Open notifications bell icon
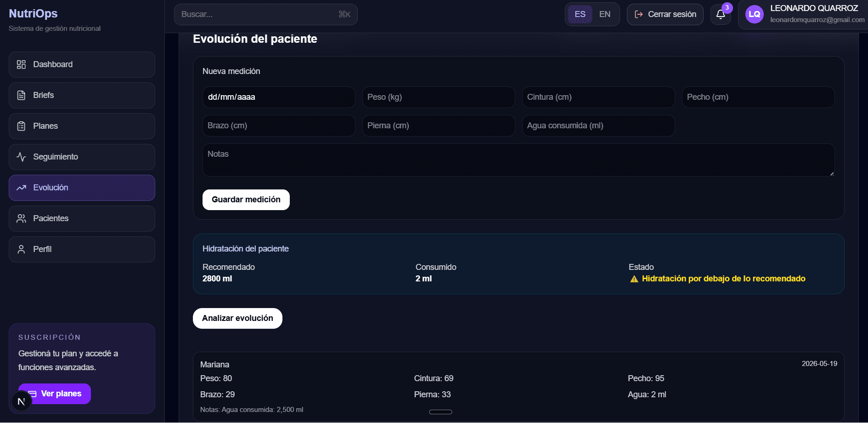868x423 pixels. (721, 14)
